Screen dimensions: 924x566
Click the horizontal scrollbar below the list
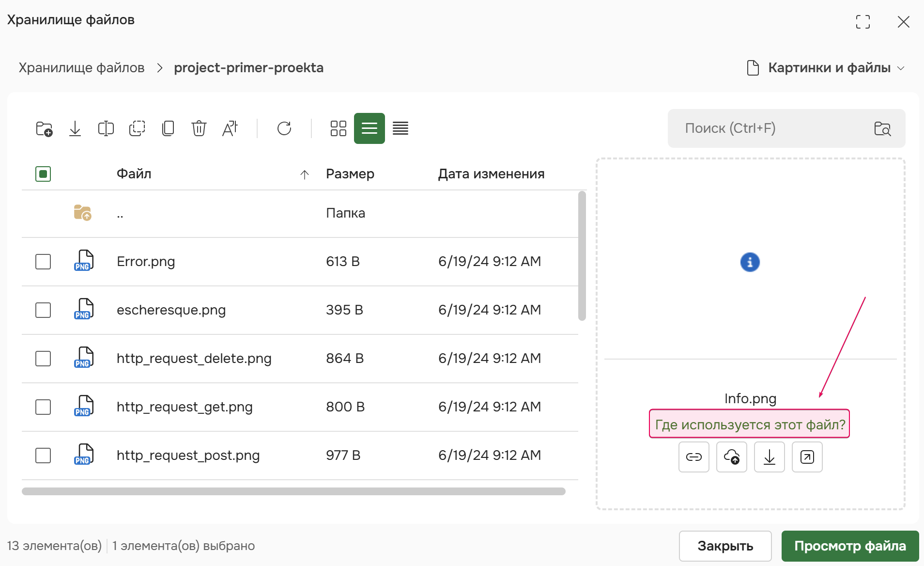294,491
